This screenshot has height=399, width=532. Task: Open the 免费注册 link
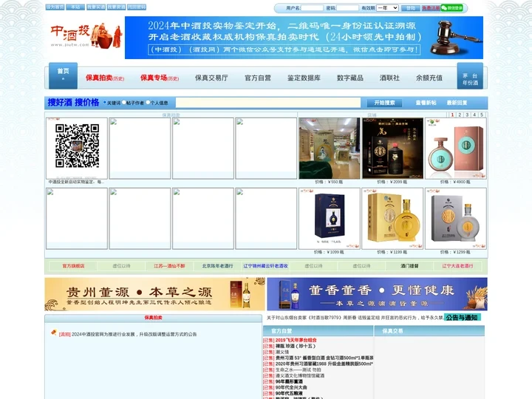[431, 8]
